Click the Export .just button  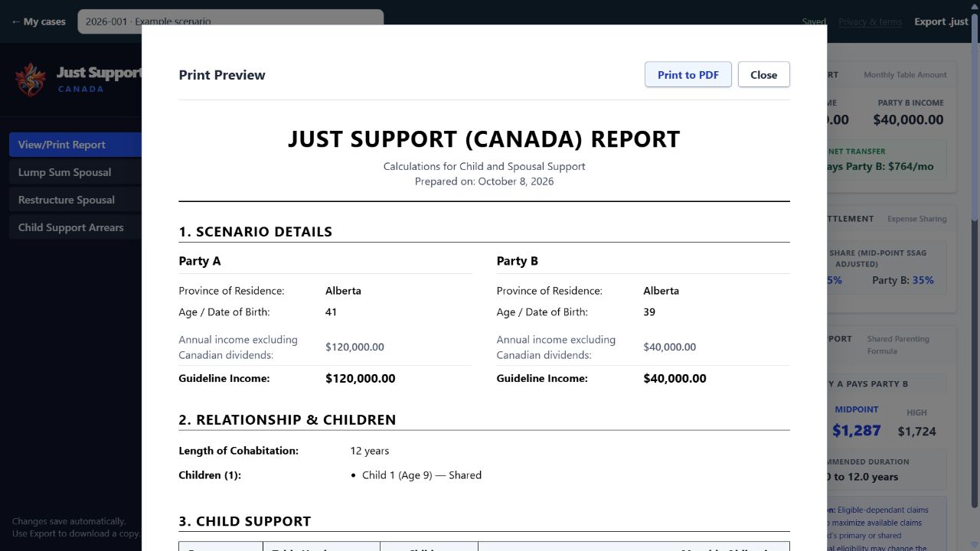(x=941, y=21)
